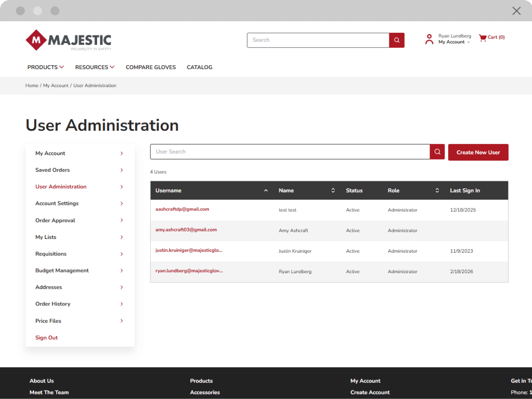Expand the RESOURCES dropdown

(x=94, y=67)
